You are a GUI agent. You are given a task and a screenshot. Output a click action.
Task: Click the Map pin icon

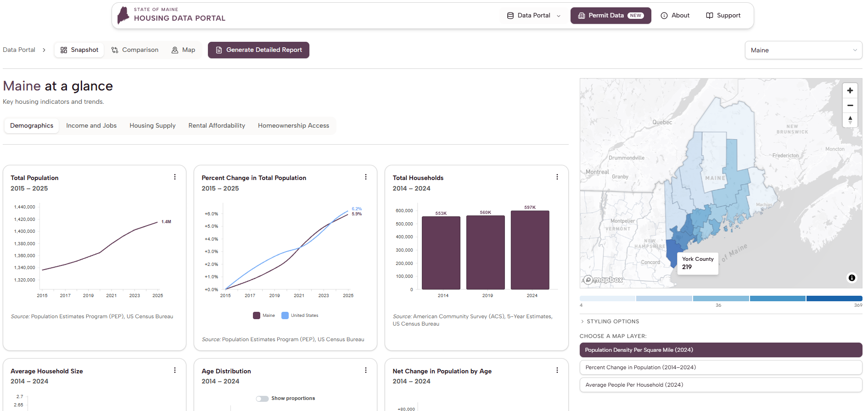click(x=175, y=50)
